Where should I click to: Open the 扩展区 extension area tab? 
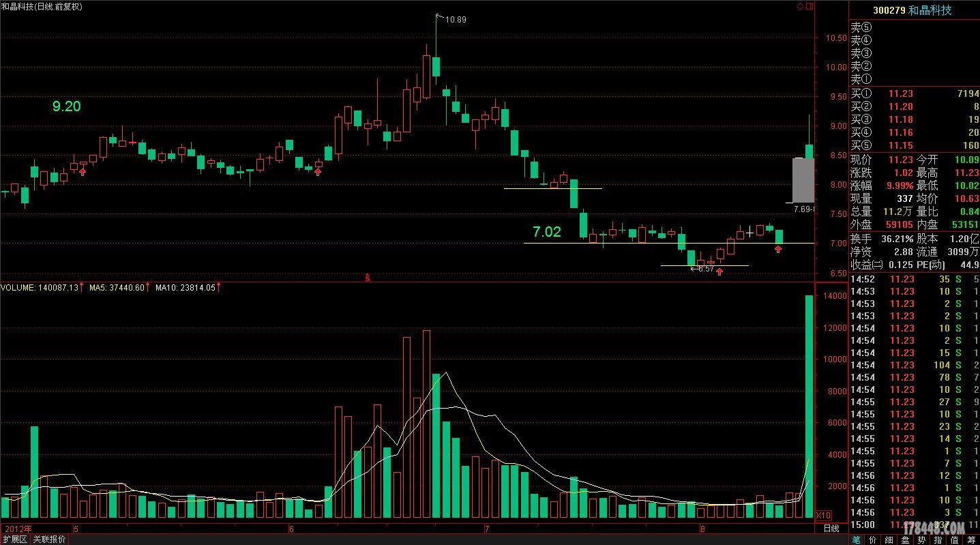click(x=15, y=540)
